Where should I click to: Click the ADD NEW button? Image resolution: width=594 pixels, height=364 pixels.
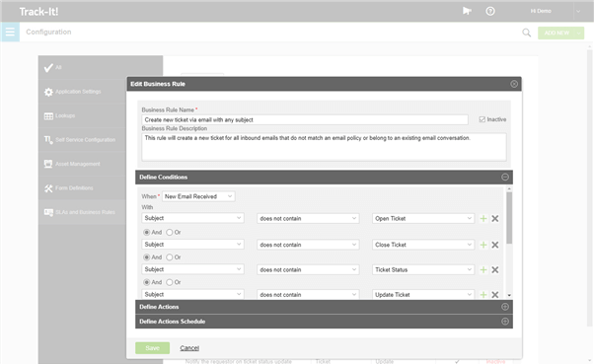pos(557,33)
